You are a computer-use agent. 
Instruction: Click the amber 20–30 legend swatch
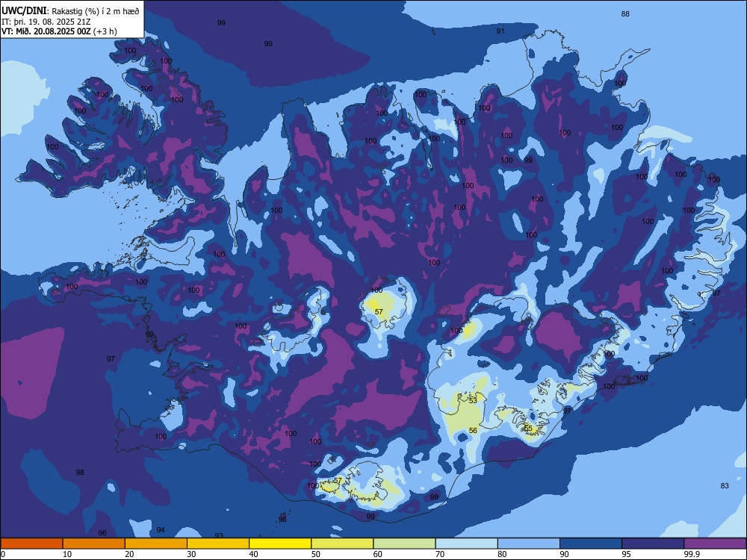156,544
